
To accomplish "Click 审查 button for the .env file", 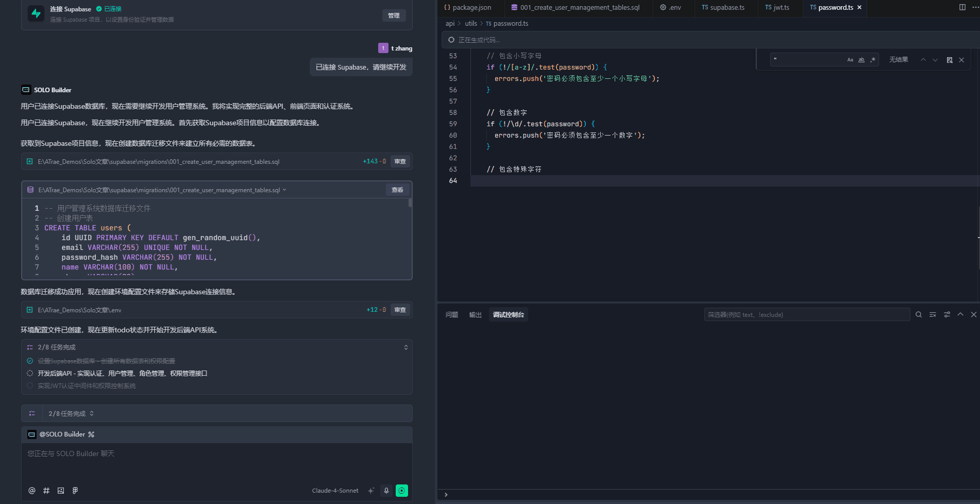I will tap(400, 310).
